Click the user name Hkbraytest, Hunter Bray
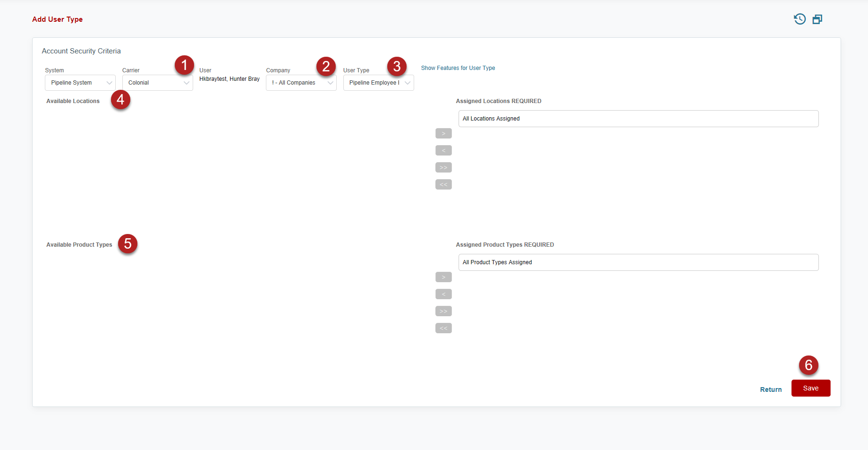 pos(229,79)
